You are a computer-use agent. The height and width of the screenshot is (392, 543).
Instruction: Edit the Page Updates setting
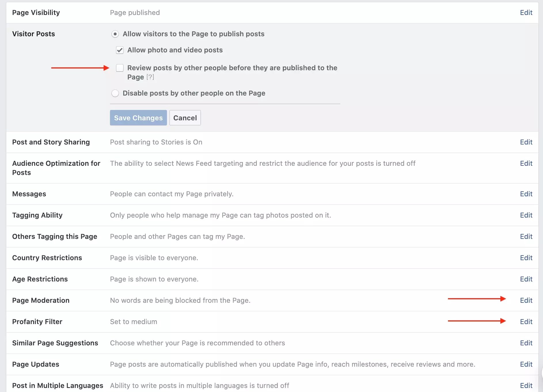point(526,364)
